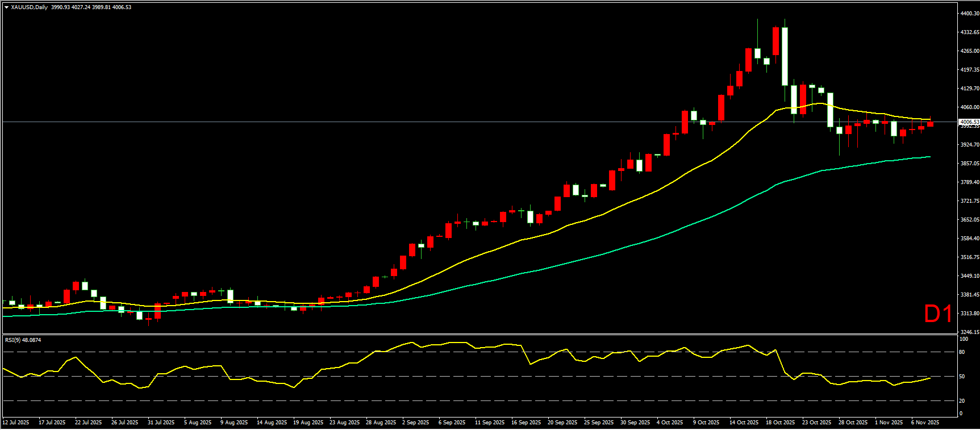Viewport: 980px width, 430px height.
Task: Click the 4006.53 close value in the header
Action: (x=122, y=7)
